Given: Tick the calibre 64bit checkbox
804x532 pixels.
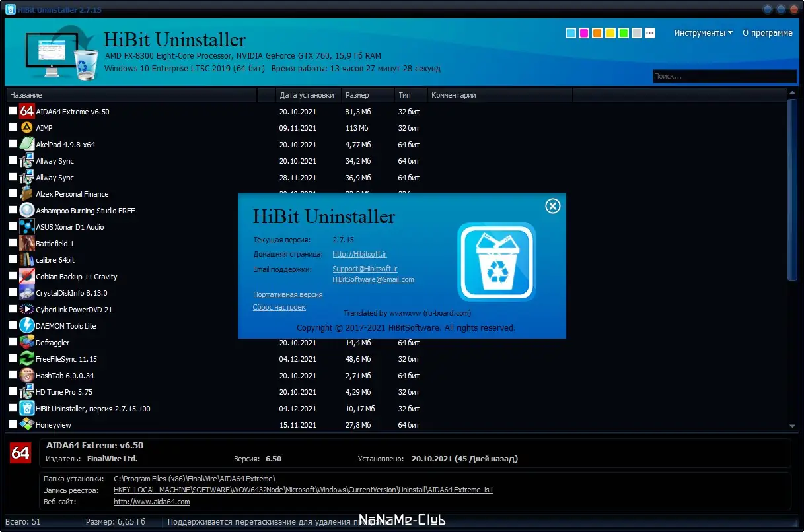Looking at the screenshot, I should 13,259.
